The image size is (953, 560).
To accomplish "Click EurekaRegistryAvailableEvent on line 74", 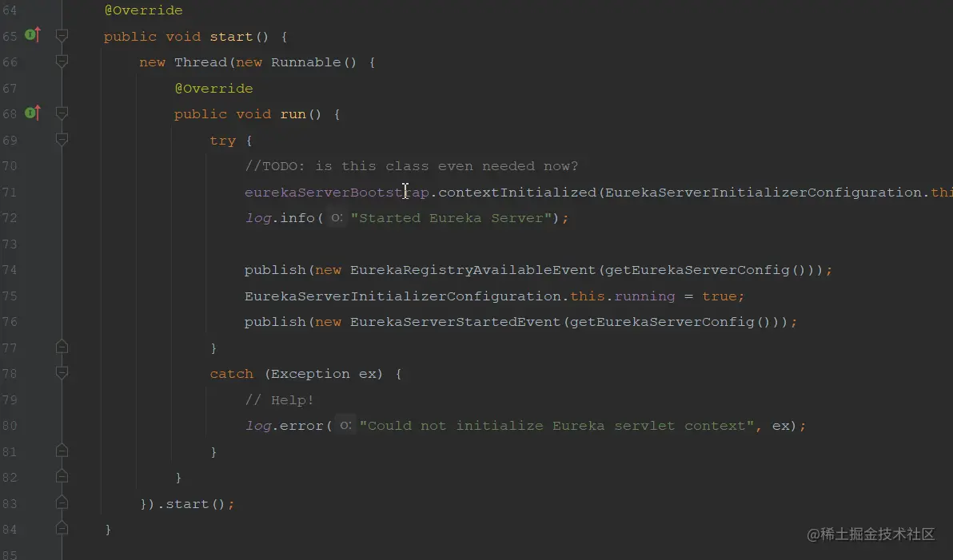I will click(x=473, y=270).
